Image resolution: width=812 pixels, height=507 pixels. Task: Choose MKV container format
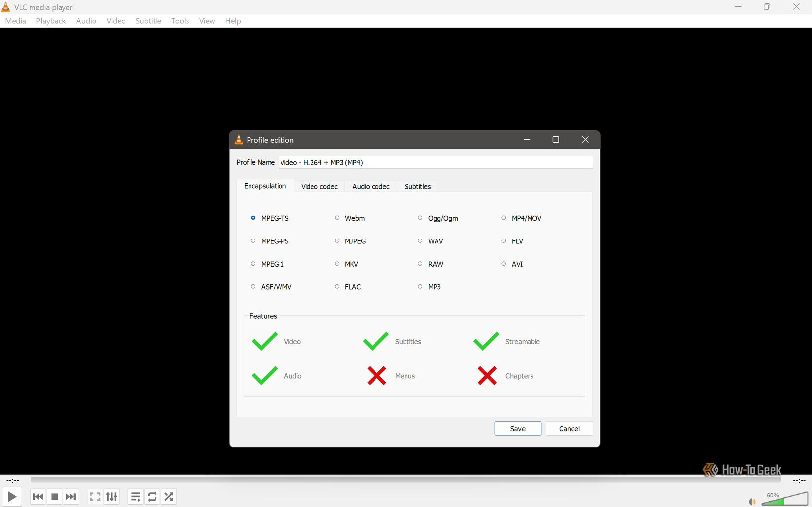click(x=346, y=264)
